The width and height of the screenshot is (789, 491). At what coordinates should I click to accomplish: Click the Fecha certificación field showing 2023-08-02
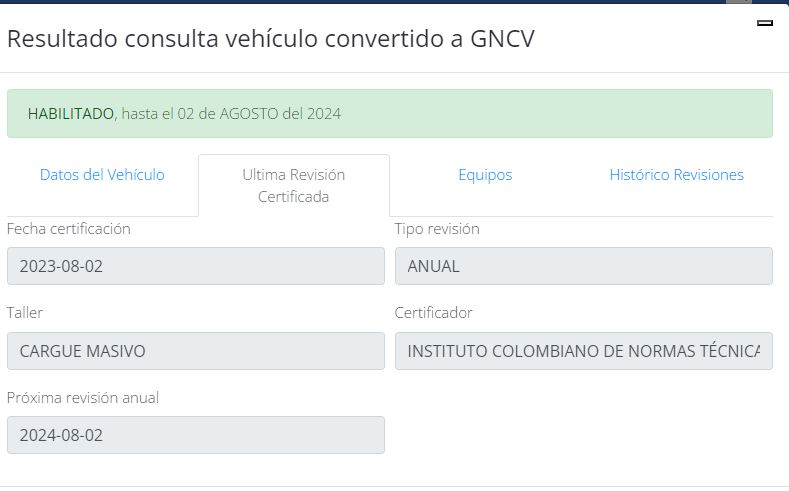(195, 266)
